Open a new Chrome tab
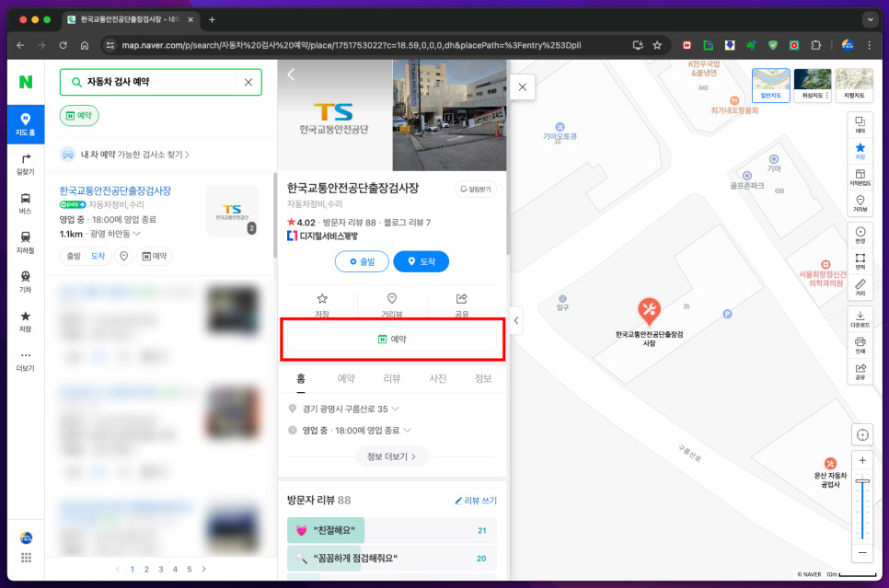Screen dimensions: 889x588 [212, 20]
